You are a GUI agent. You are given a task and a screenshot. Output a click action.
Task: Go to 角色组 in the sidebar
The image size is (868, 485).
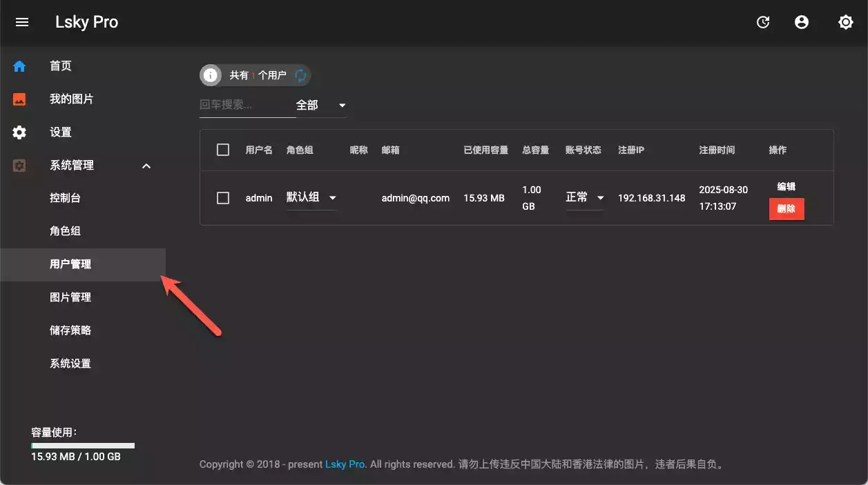65,231
